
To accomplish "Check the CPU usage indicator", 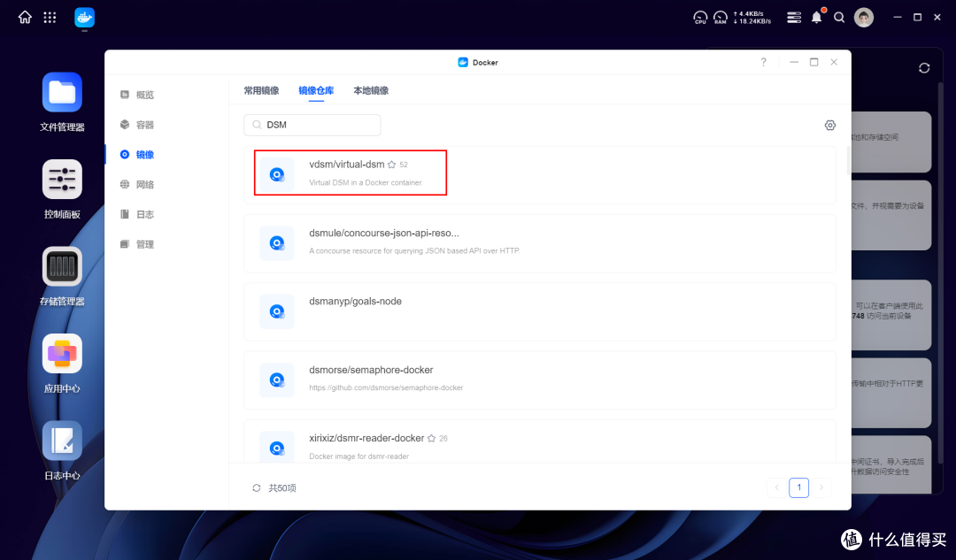I will coord(700,18).
